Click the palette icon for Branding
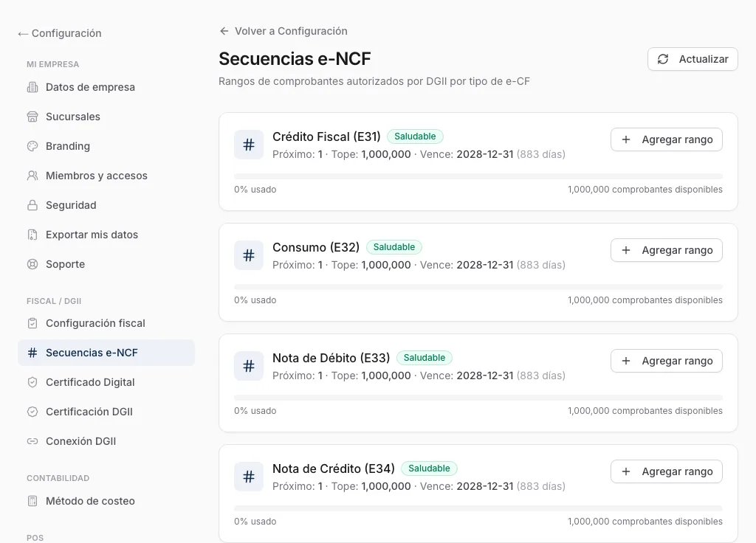Image resolution: width=756 pixels, height=543 pixels. click(32, 146)
